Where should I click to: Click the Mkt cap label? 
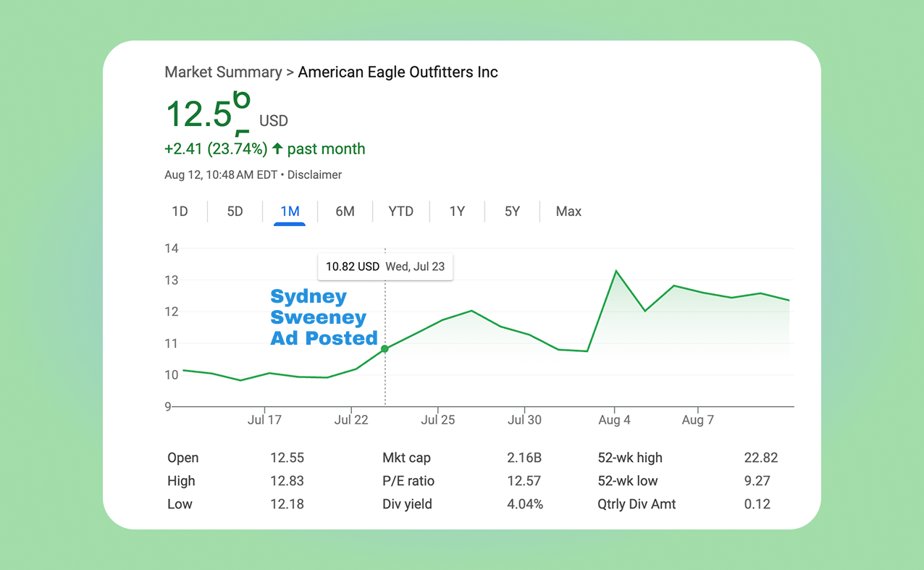point(407,458)
